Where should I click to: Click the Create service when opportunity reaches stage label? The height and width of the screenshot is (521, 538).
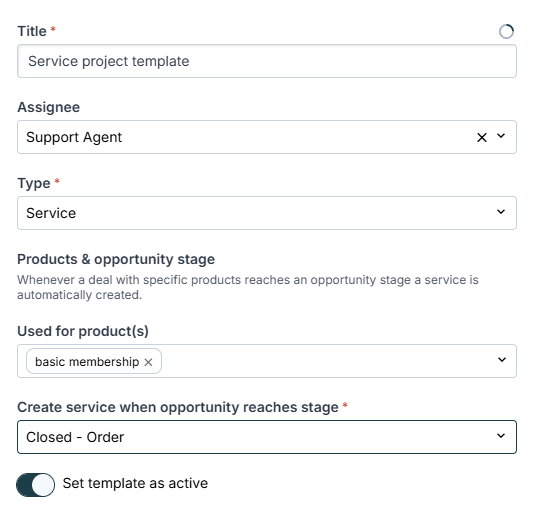[x=178, y=407]
